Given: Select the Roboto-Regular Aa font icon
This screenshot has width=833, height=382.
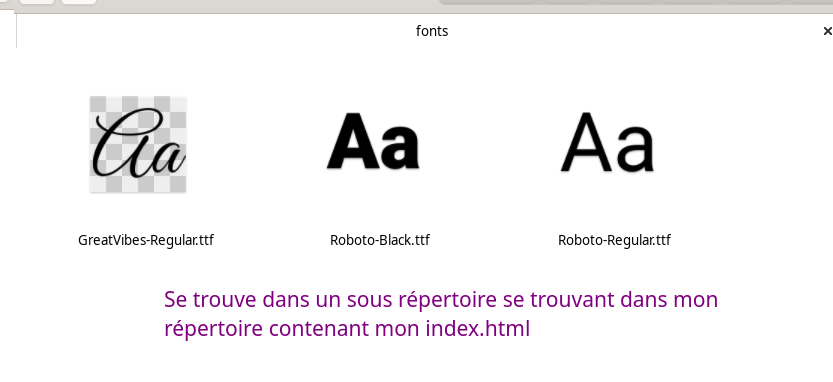Looking at the screenshot, I should click(x=608, y=142).
